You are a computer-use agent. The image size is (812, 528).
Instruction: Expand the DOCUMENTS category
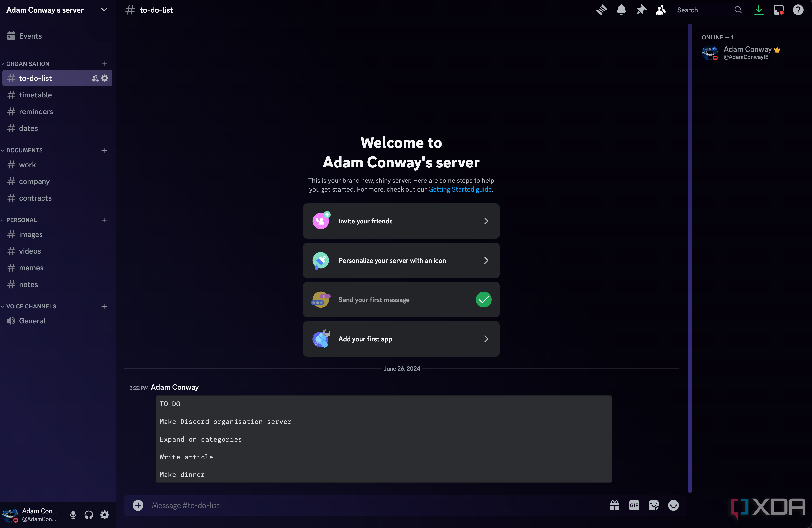coord(24,150)
